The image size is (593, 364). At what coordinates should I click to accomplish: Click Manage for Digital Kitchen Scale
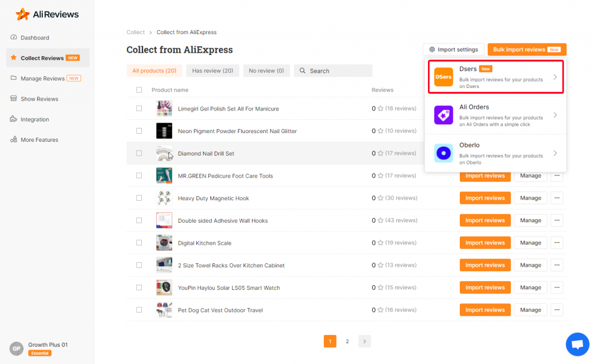click(530, 242)
